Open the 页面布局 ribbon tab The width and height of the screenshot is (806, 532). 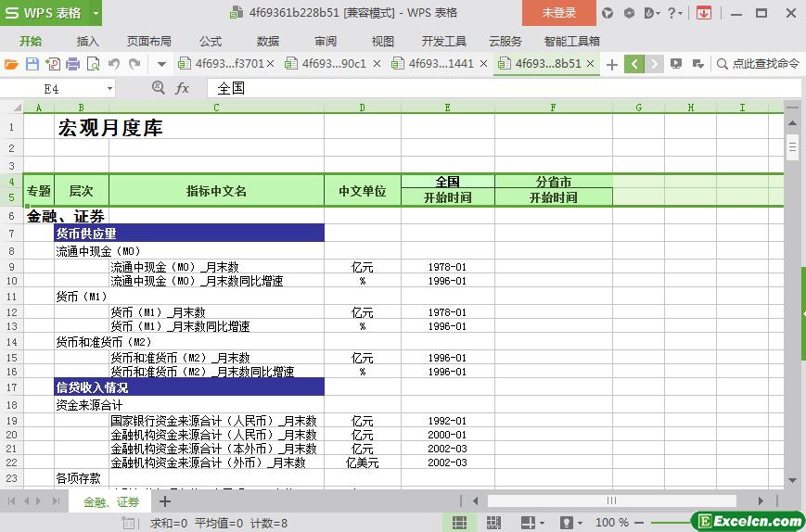(149, 42)
